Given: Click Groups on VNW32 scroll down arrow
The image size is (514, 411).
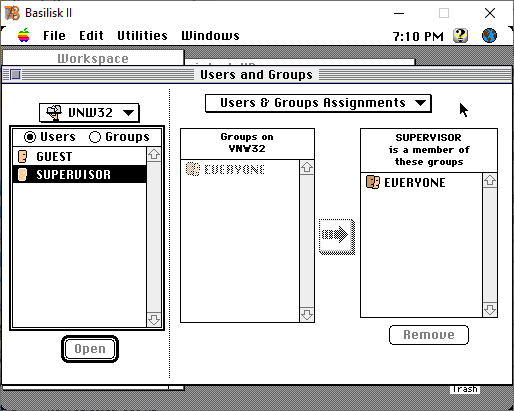Looking at the screenshot, I should point(307,314).
